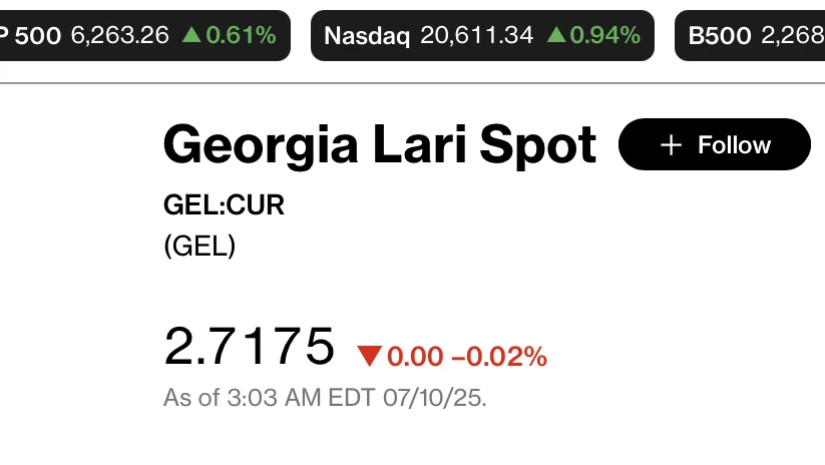Viewport: 825px width, 465px height.
Task: Click the GEL:CUR ticker symbol
Action: point(224,205)
